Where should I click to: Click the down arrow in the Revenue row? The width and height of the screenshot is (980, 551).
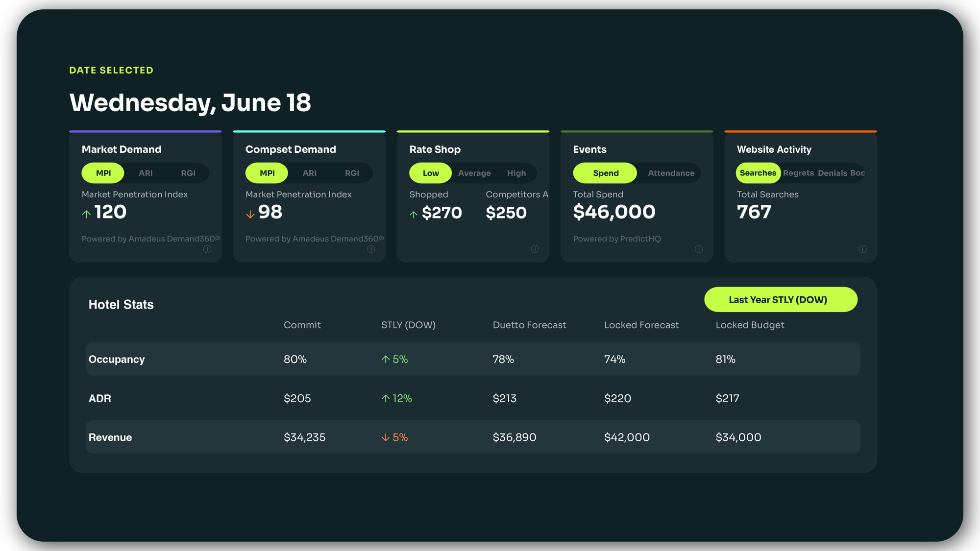[x=386, y=437]
